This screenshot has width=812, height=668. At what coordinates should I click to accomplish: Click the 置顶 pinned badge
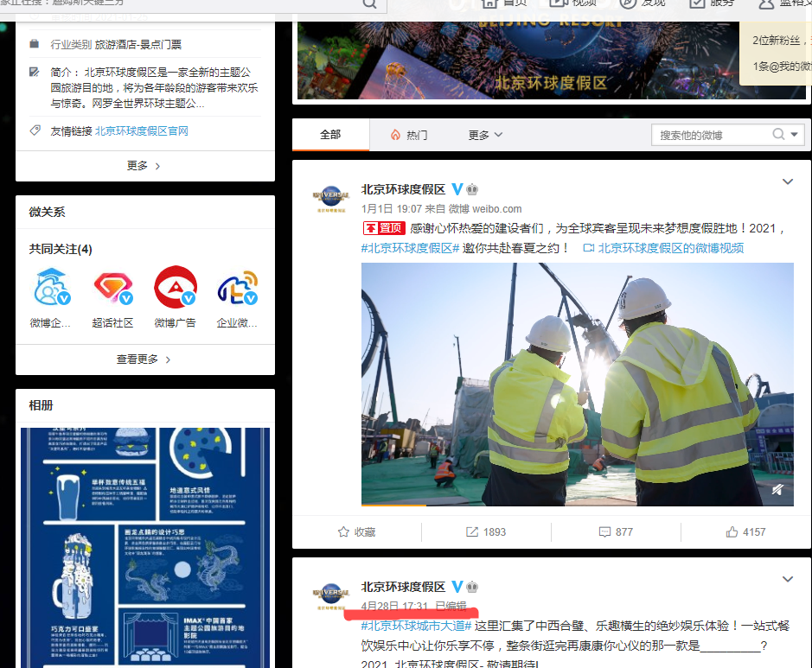(x=384, y=228)
